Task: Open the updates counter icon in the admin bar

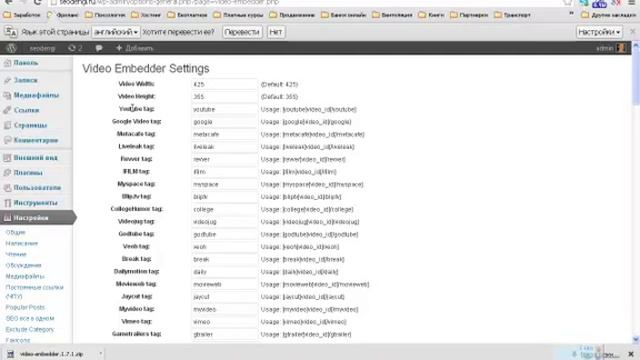Action: (75, 48)
